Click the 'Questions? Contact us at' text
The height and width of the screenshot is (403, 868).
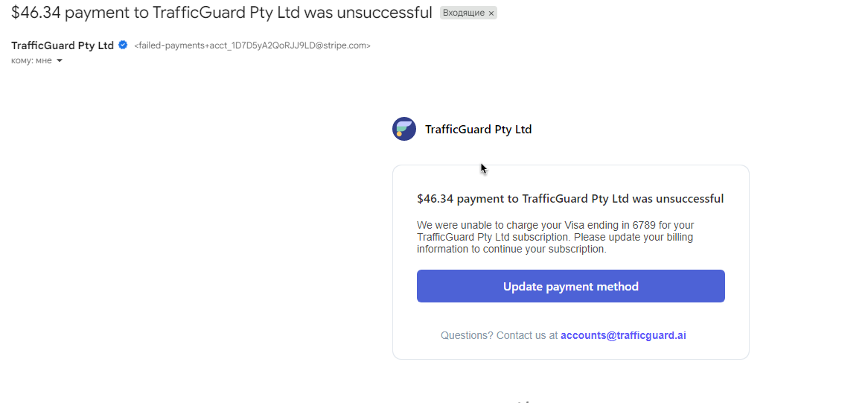[x=499, y=335]
